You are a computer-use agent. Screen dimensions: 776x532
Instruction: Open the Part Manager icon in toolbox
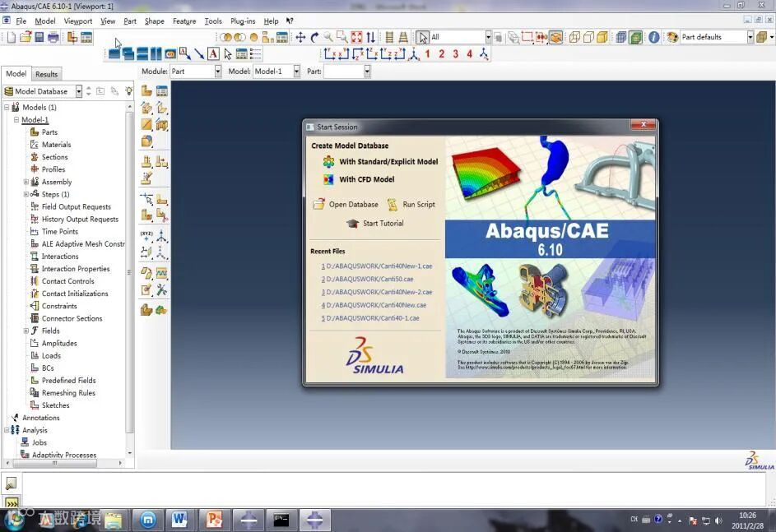click(x=162, y=90)
